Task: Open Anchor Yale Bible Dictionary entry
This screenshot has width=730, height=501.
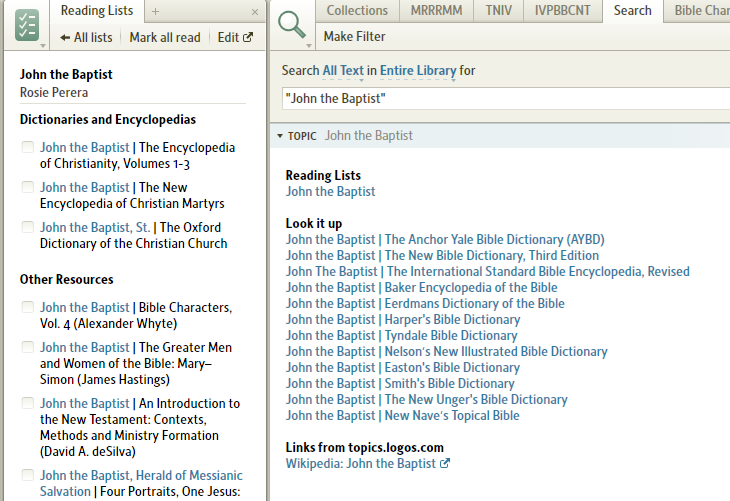Action: (x=445, y=239)
